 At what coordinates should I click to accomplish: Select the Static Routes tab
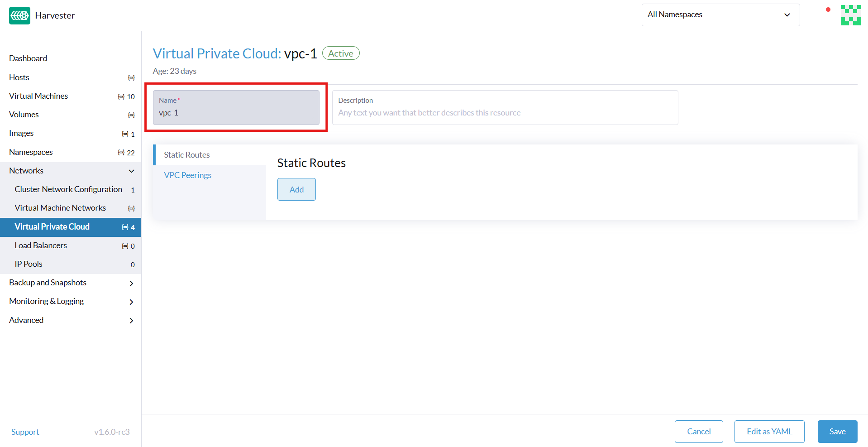186,154
